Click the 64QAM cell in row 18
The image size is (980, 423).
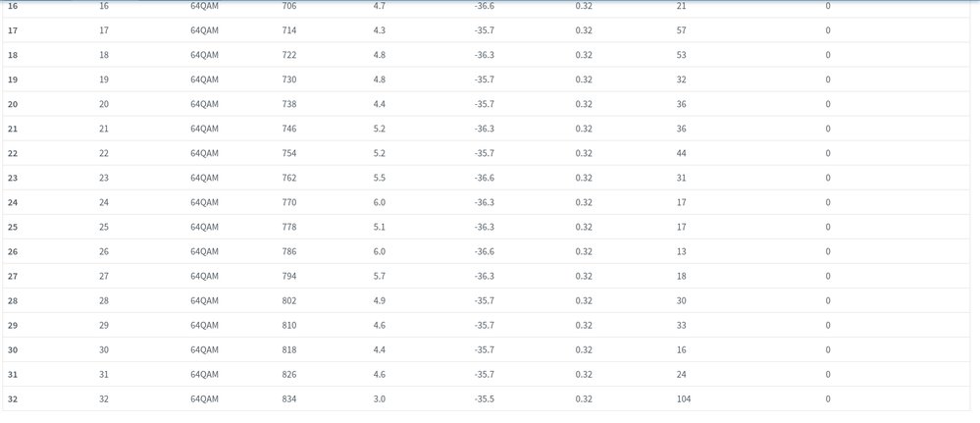tap(204, 55)
